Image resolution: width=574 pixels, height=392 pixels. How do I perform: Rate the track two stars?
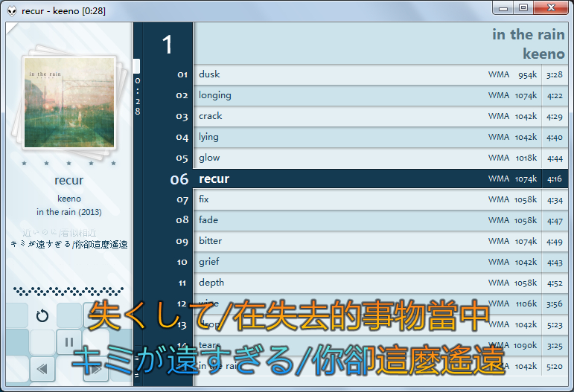pyautogui.click(x=46, y=163)
